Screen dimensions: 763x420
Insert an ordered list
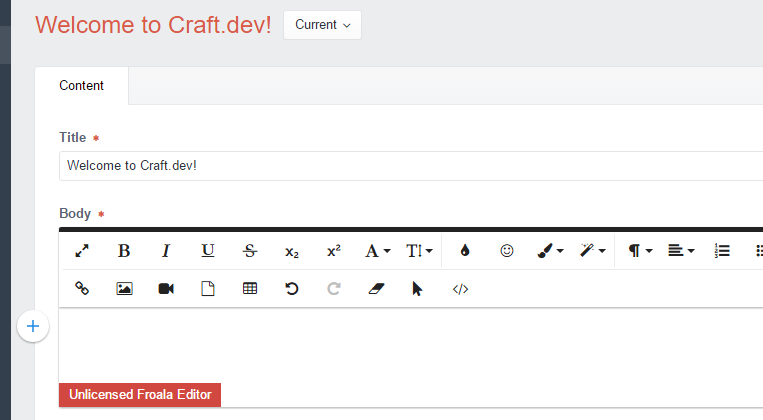click(722, 251)
